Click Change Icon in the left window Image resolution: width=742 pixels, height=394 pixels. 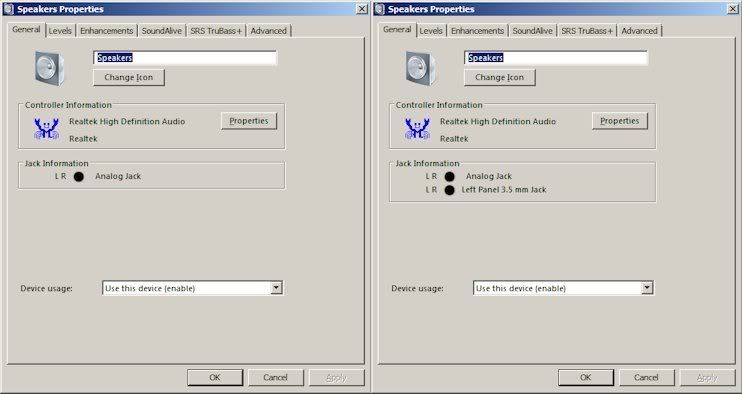pyautogui.click(x=129, y=78)
